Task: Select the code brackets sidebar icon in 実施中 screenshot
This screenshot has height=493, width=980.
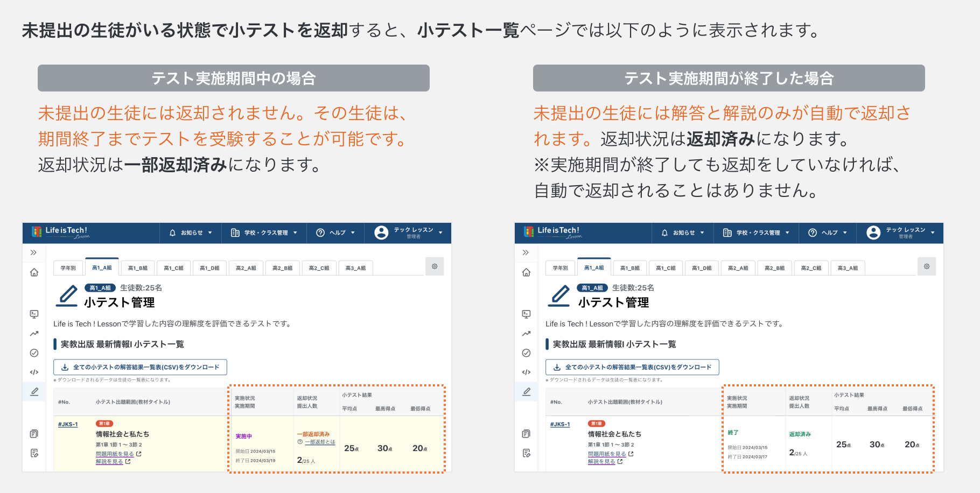Action: tap(34, 372)
